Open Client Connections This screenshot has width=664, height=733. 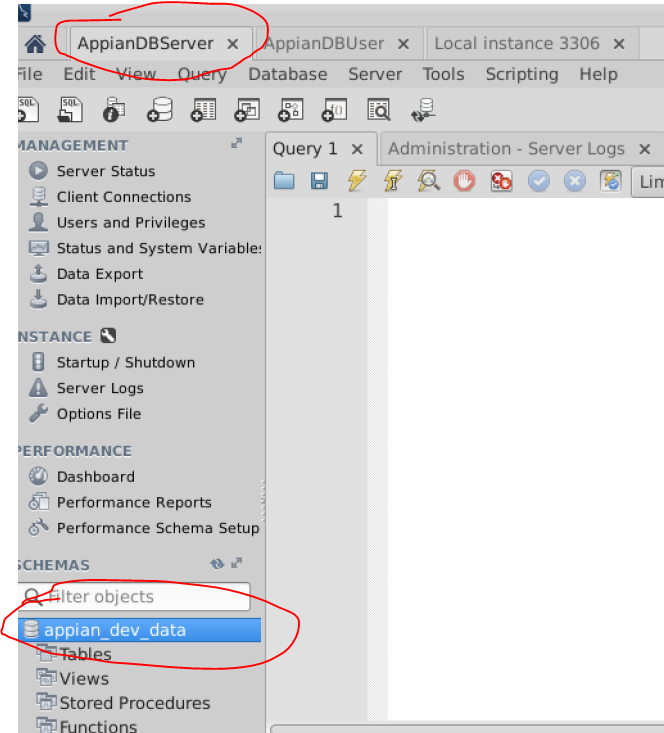pyautogui.click(x=124, y=197)
